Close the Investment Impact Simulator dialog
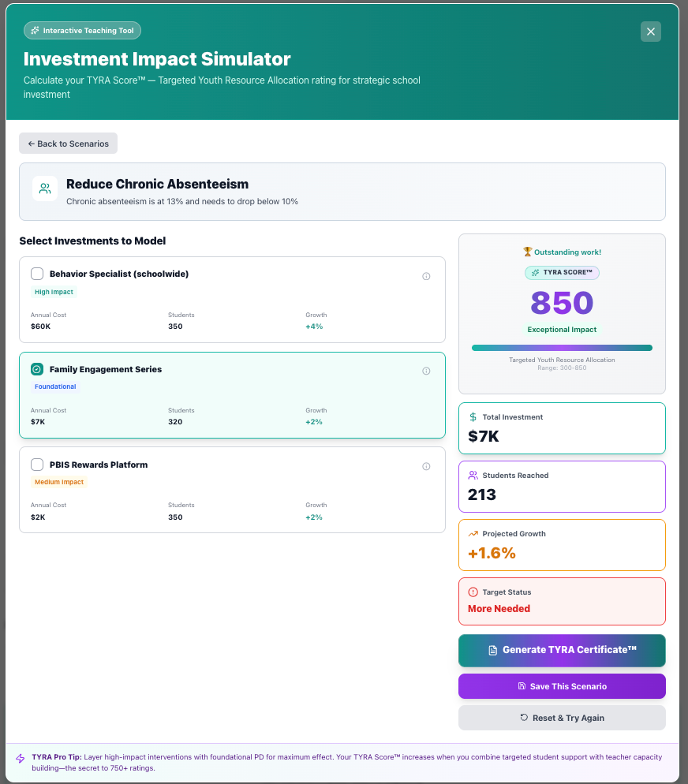Image resolution: width=688 pixels, height=784 pixels. pos(651,32)
